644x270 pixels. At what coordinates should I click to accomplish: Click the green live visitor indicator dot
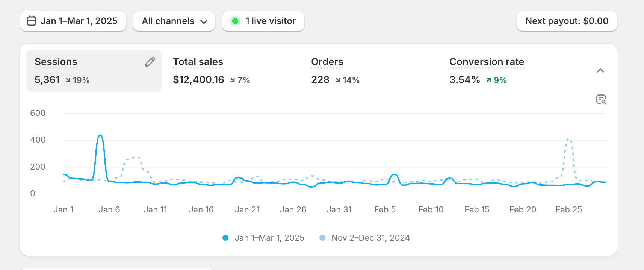[235, 21]
